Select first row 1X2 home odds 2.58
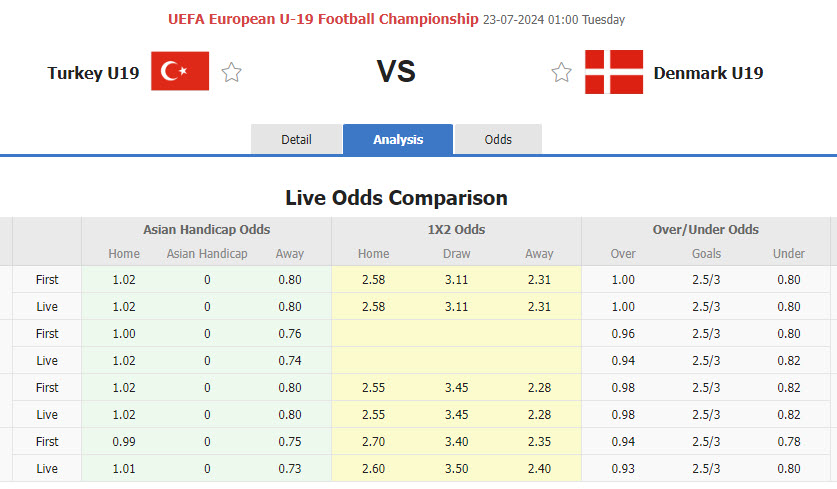Viewport: 837px width, 489px height. coord(374,279)
